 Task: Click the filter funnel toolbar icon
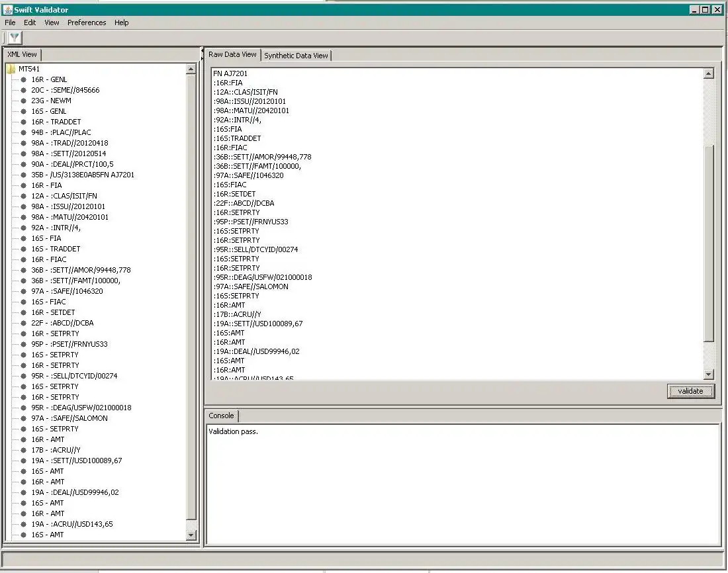tap(15, 38)
